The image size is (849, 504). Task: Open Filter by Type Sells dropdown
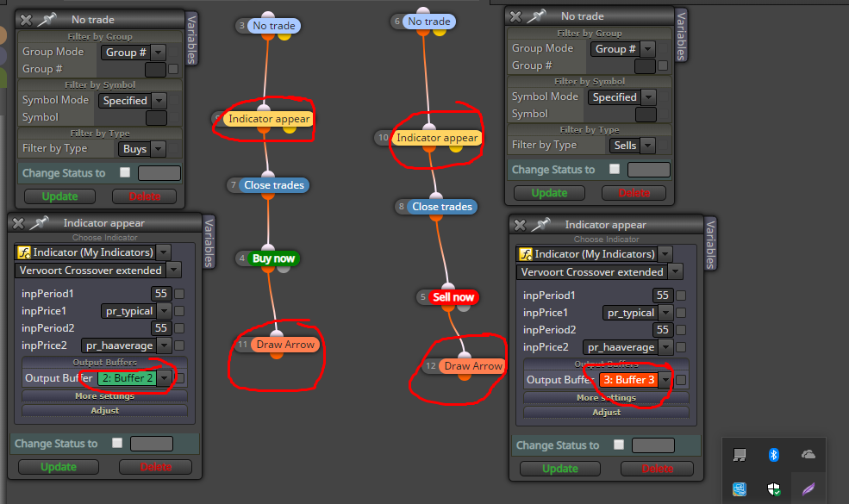tap(633, 145)
